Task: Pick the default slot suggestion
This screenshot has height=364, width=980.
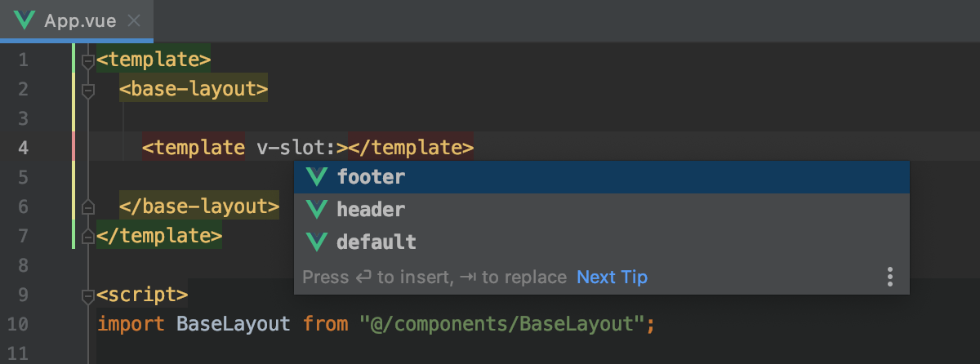Action: tap(376, 242)
